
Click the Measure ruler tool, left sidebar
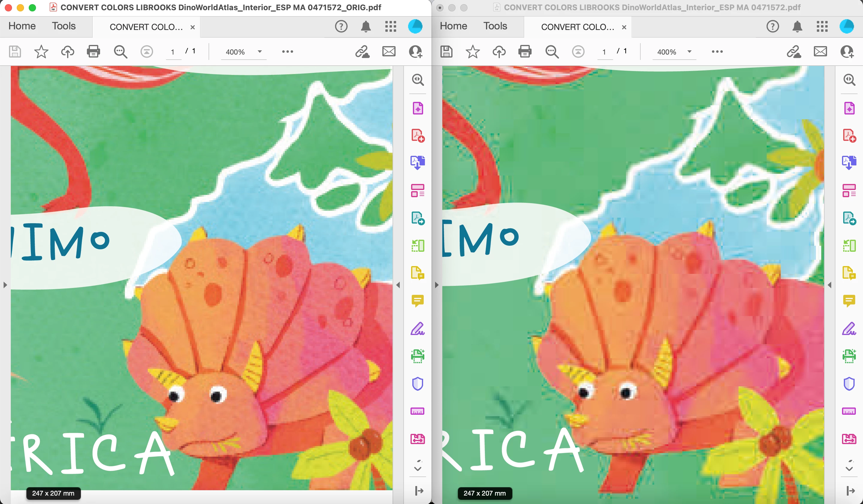pos(417,411)
